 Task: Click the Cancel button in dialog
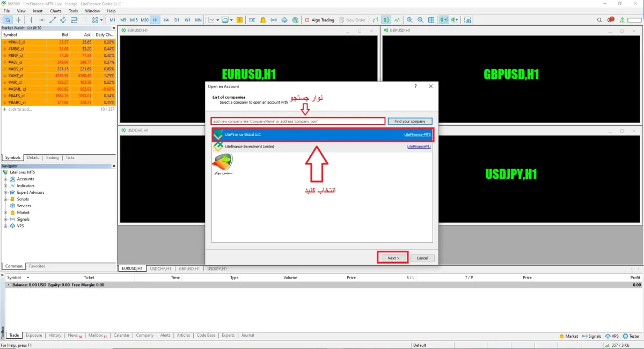pyautogui.click(x=422, y=258)
